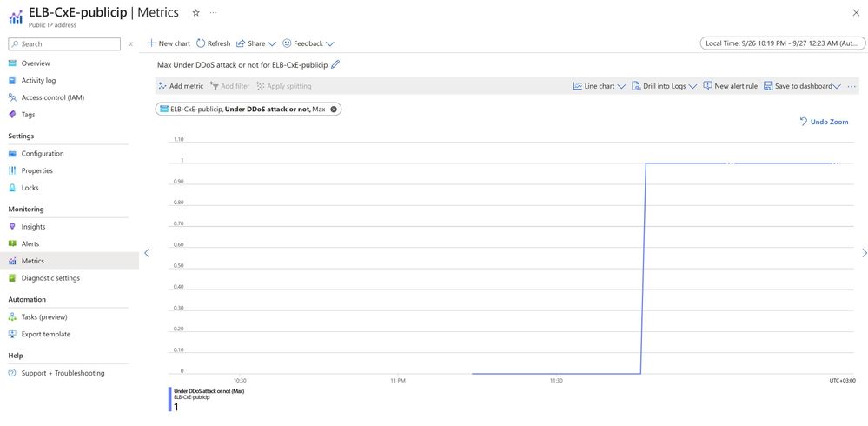Viewport: 868px width, 426px height.
Task: Click the Overview icon in the sidebar
Action: (x=12, y=63)
